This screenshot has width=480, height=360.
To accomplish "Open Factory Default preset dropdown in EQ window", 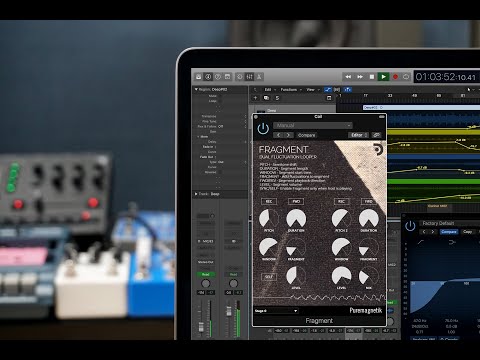I will (x=450, y=223).
